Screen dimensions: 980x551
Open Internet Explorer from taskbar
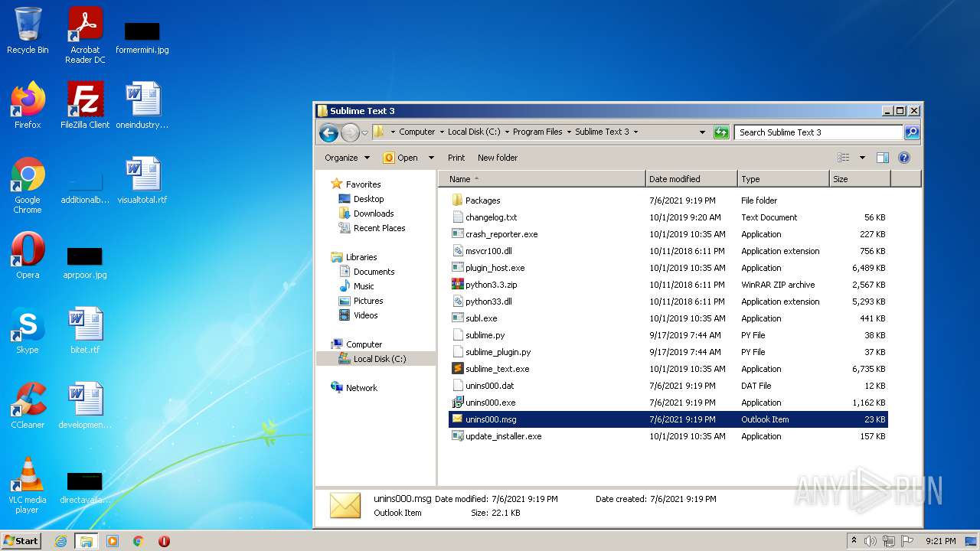point(60,541)
